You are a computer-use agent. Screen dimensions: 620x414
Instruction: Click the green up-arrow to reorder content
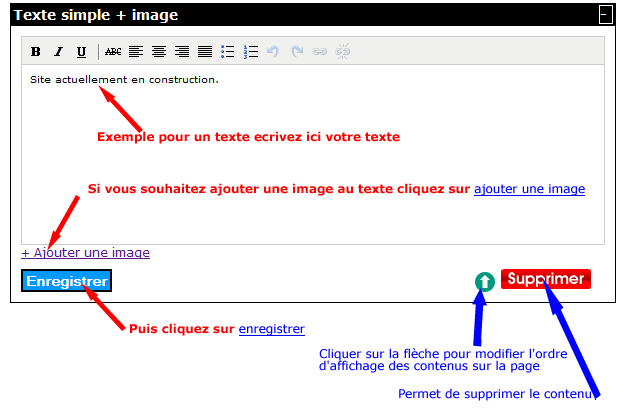pyautogui.click(x=485, y=282)
